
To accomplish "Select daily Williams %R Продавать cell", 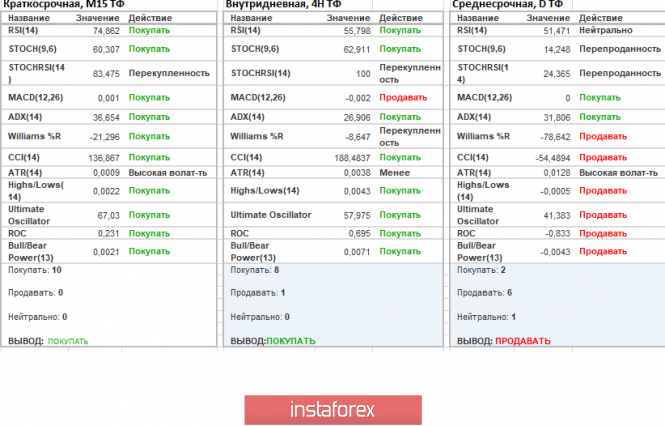I will (603, 136).
